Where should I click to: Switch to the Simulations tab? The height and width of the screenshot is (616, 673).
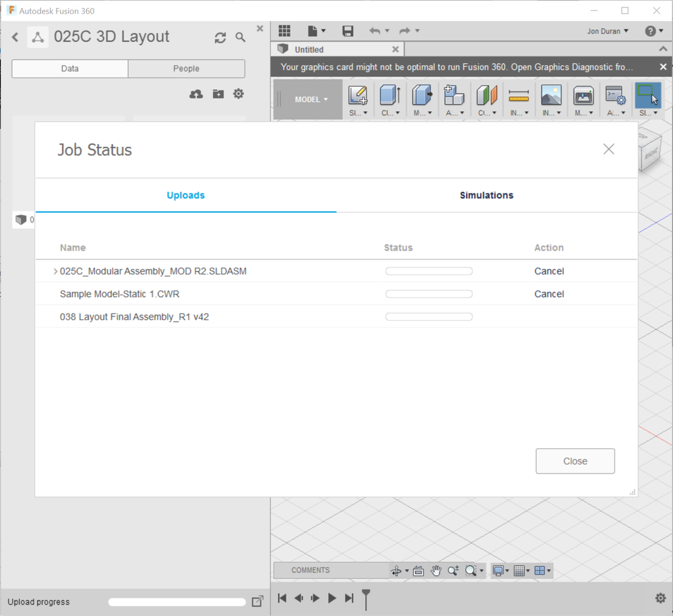tap(486, 195)
